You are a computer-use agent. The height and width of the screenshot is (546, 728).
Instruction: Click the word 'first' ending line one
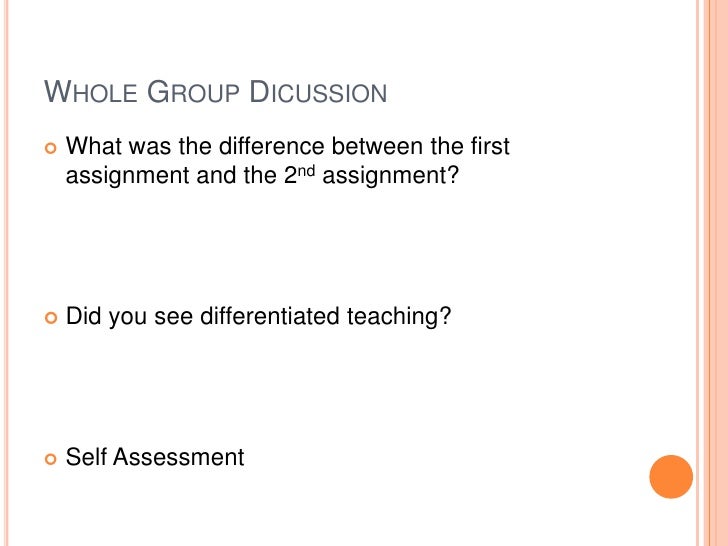(x=489, y=147)
